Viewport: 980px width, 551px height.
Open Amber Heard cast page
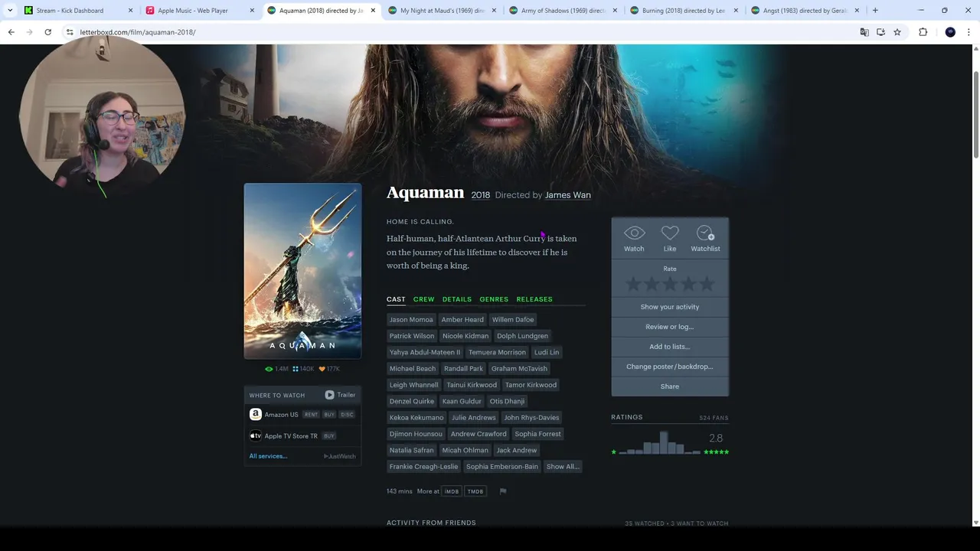click(x=462, y=320)
